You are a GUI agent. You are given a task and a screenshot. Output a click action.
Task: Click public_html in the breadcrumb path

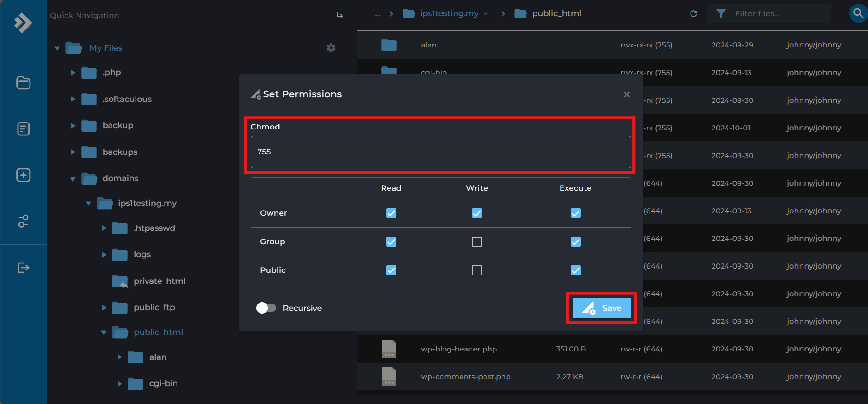(556, 14)
